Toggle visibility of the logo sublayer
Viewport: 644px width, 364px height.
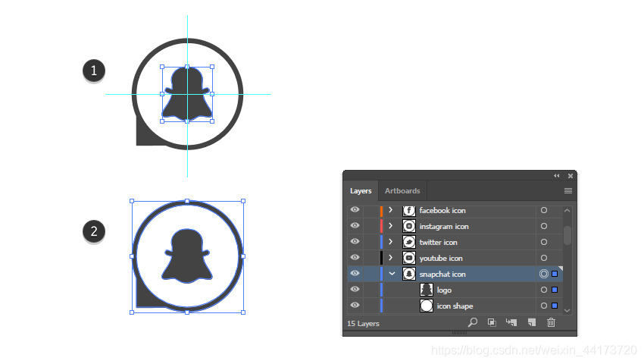point(355,290)
